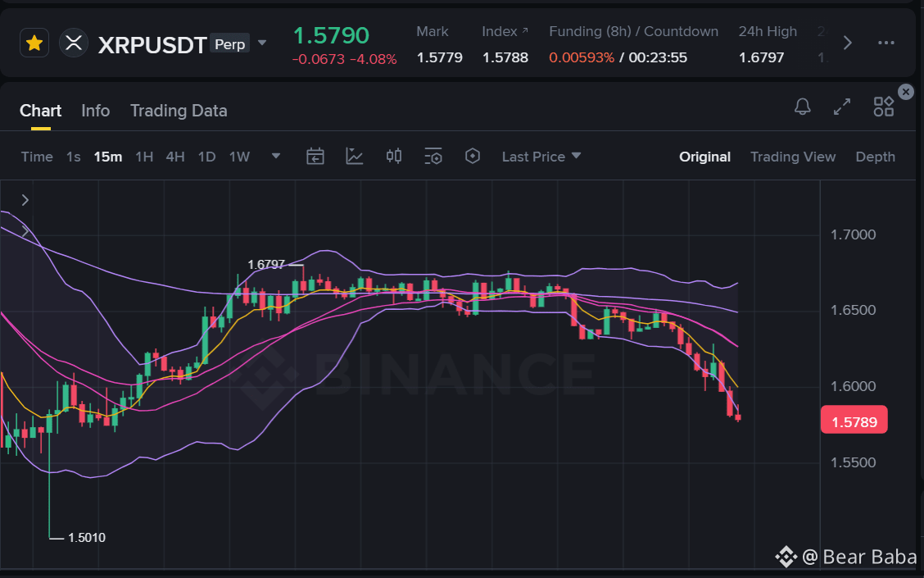This screenshot has height=578, width=924.
Task: Switch to the Depth chart
Action: coord(875,157)
